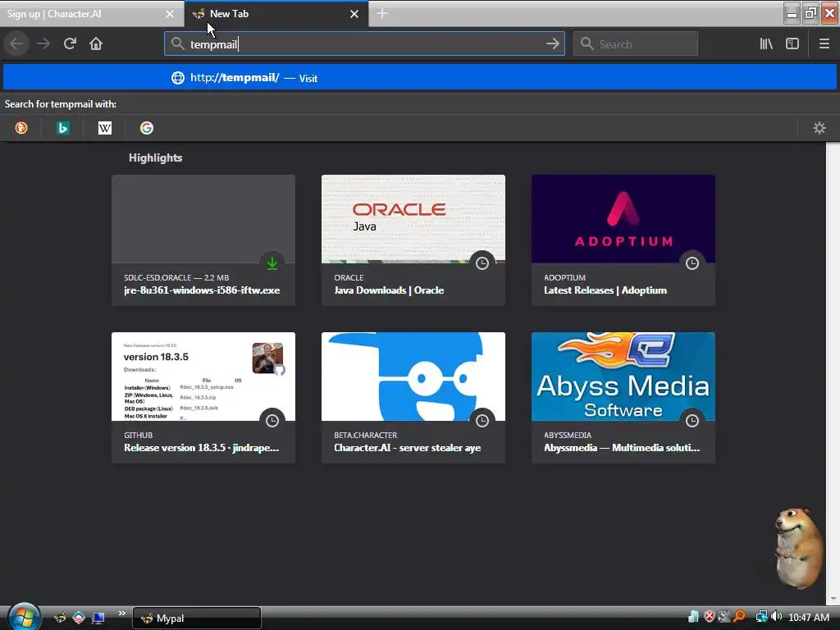
Task: Click the green download icon on jre tile
Action: 272,263
